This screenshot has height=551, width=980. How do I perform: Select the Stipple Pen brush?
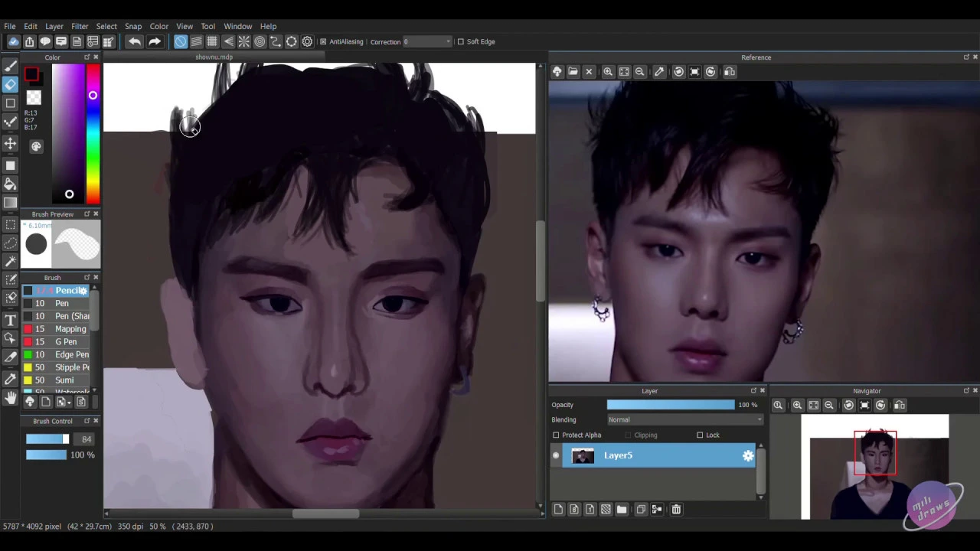coord(56,367)
